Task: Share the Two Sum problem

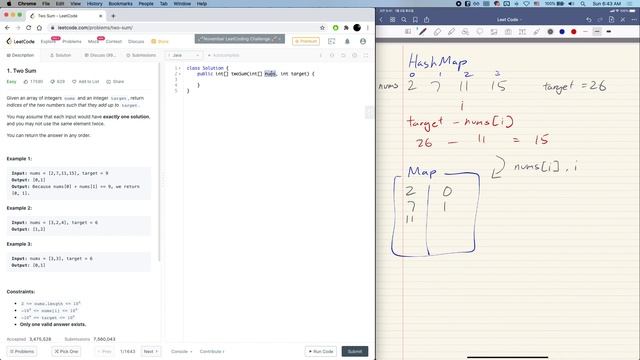Action: click(x=115, y=82)
